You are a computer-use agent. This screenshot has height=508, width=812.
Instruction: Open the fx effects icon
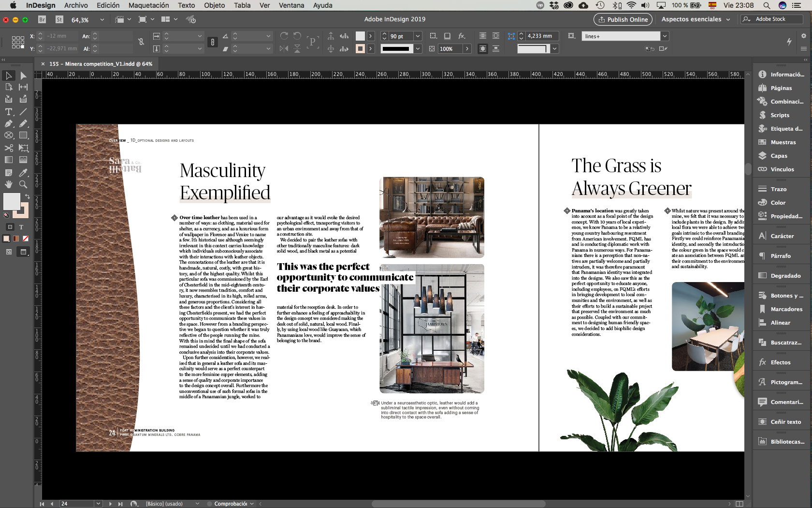462,36
